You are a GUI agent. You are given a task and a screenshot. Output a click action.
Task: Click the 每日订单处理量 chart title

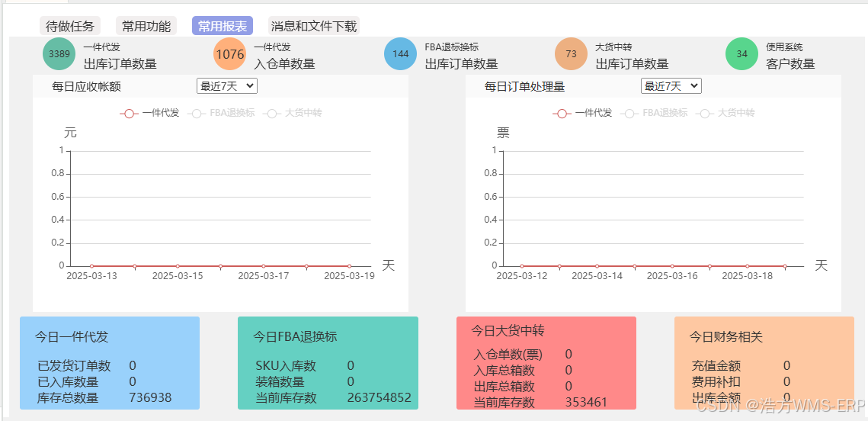(525, 86)
